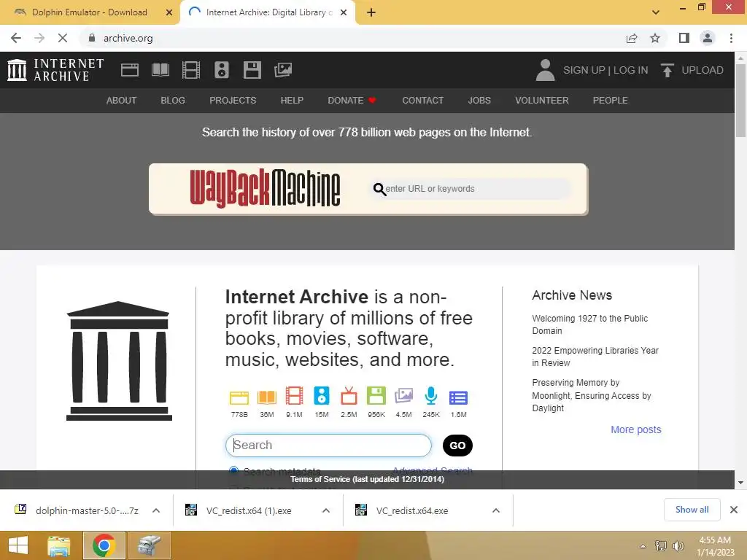The image size is (747, 560).
Task: Click the blue speaker icon labeled 15M
Action: click(322, 396)
